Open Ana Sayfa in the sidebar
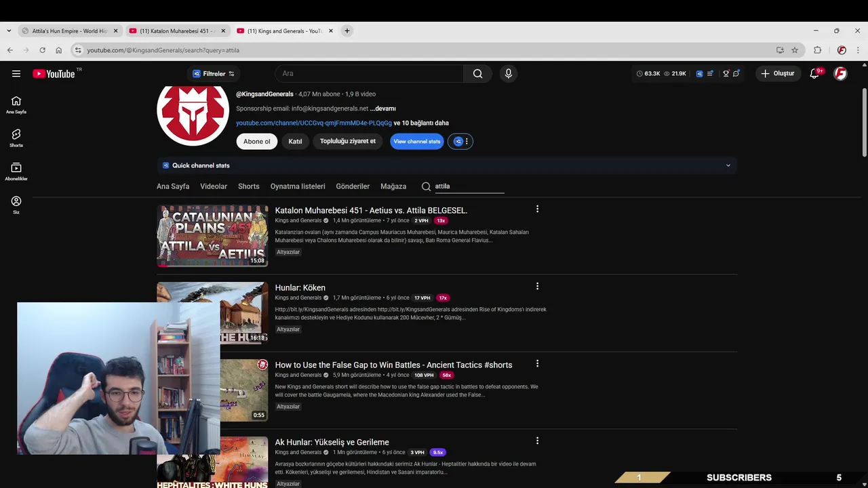The image size is (868, 488). [x=16, y=104]
